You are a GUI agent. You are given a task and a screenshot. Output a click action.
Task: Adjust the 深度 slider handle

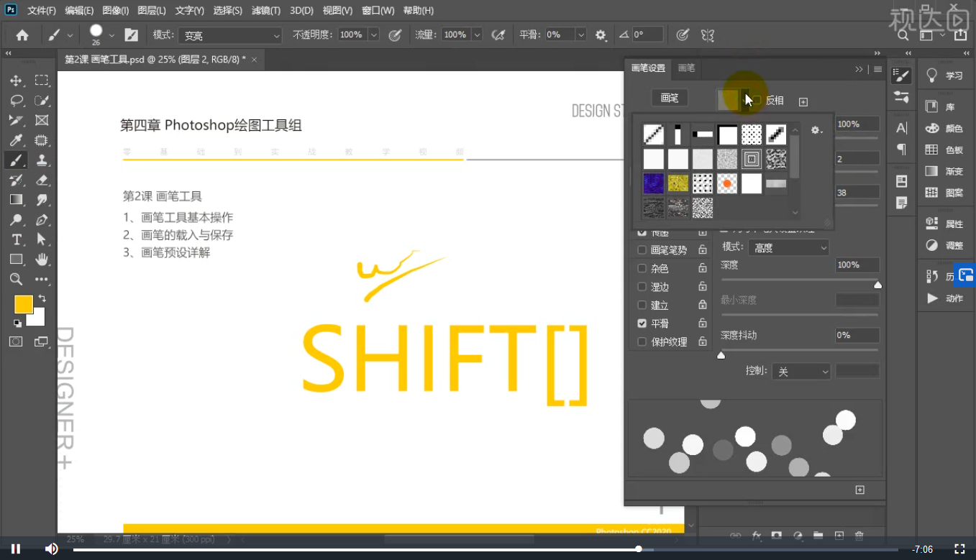877,285
